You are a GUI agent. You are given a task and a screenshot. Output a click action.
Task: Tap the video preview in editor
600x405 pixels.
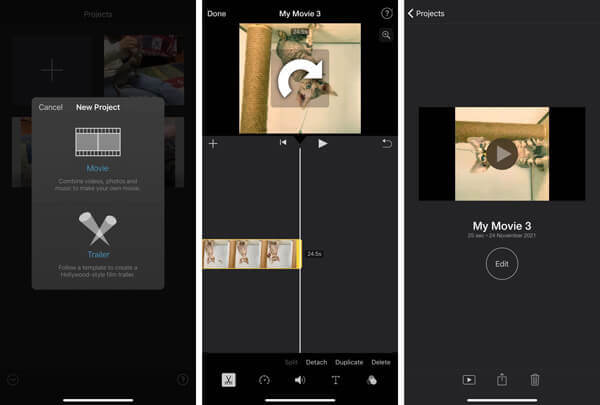(300, 78)
